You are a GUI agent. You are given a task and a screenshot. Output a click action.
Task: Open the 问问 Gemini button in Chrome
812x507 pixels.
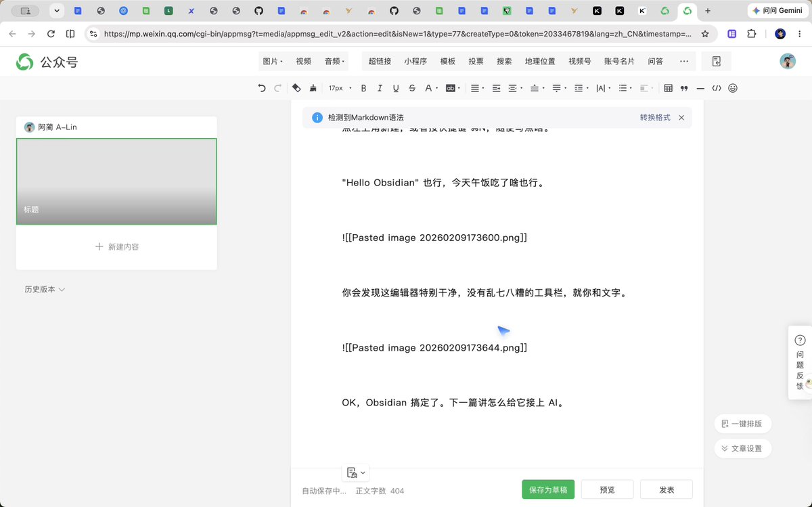click(777, 11)
